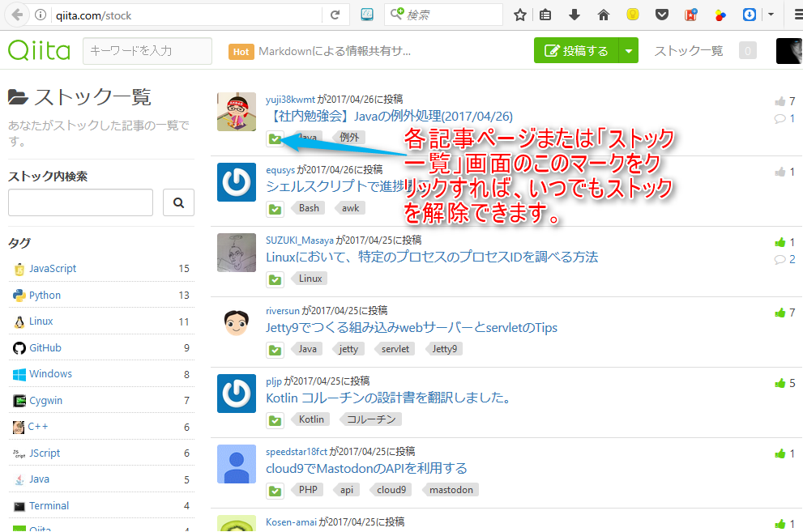Bookmark the page via the star icon
The image size is (803, 532).
tap(519, 14)
